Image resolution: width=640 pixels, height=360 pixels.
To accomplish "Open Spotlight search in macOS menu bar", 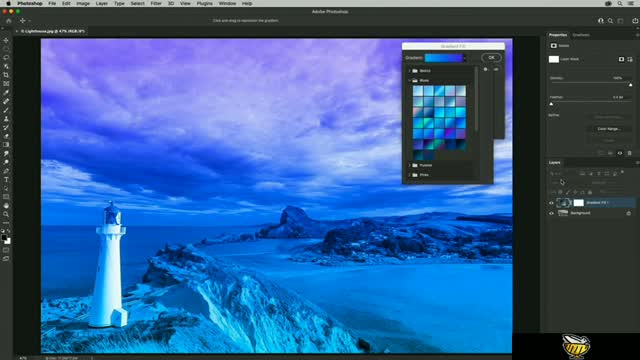I will (620, 3).
